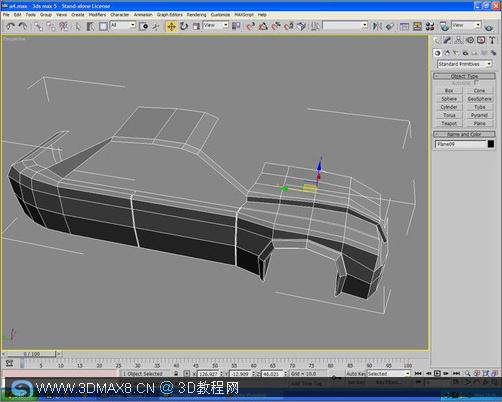The width and height of the screenshot is (502, 402).
Task: Open the selection filter 'All' dropdown
Action: [x=123, y=25]
